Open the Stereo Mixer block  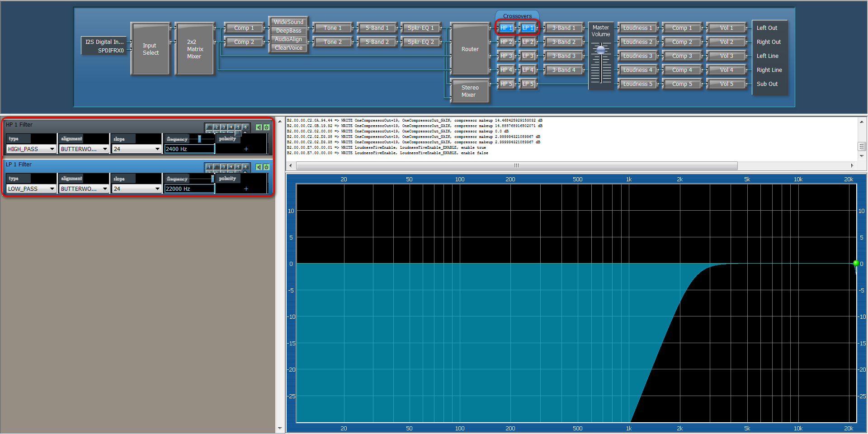click(470, 91)
